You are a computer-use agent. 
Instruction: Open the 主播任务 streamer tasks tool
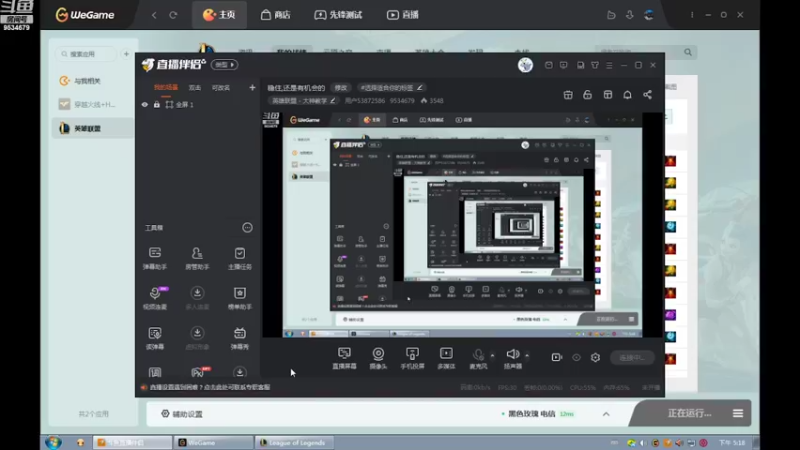tap(239, 258)
